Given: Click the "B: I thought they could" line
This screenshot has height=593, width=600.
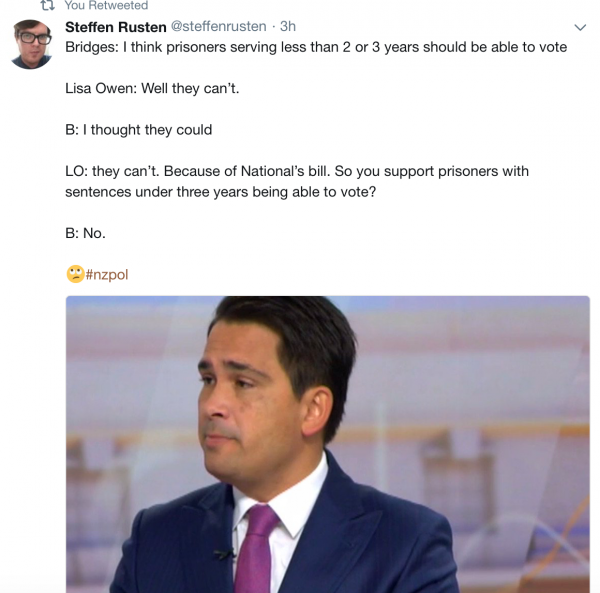Looking at the screenshot, I should tap(139, 130).
